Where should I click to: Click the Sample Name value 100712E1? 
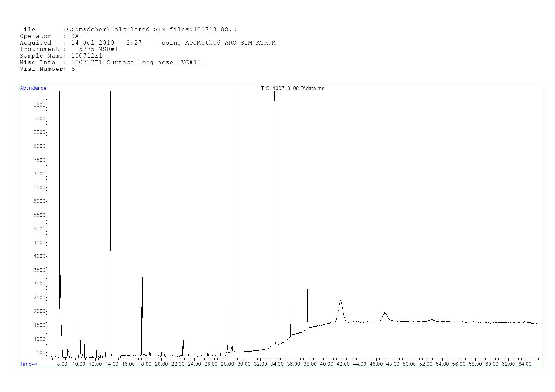tap(87, 56)
